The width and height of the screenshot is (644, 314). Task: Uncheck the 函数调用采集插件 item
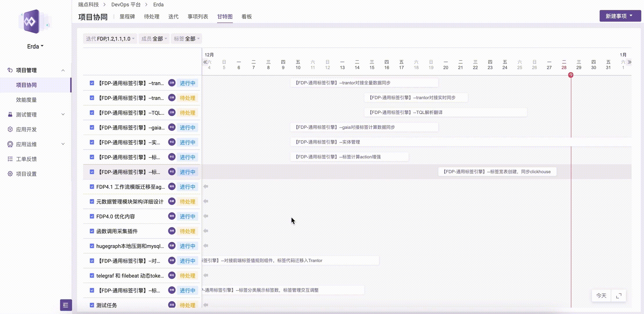point(92,231)
